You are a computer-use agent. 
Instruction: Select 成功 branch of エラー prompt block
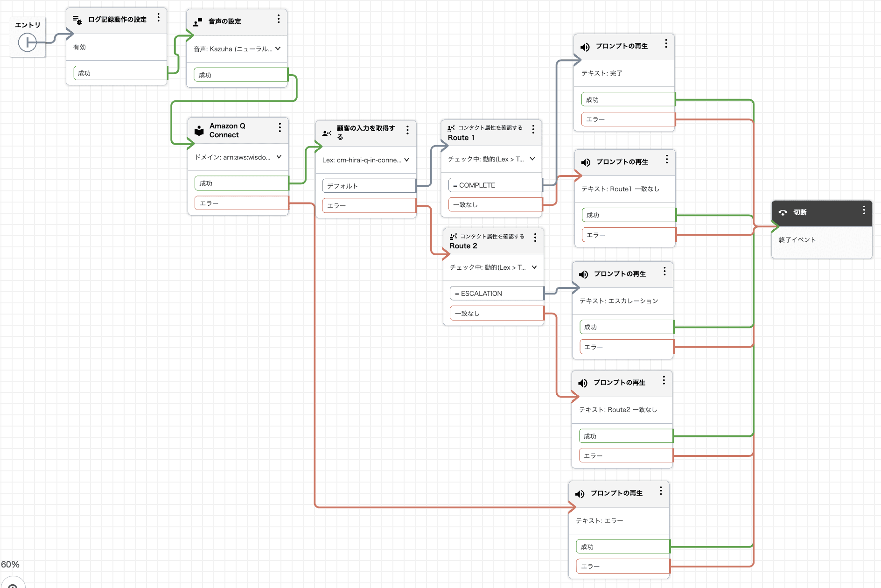click(x=623, y=547)
